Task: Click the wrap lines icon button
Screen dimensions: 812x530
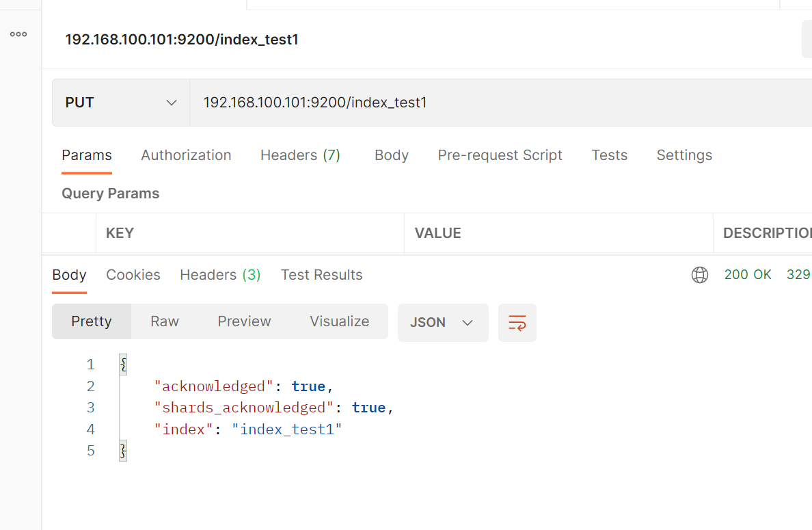Action: pyautogui.click(x=517, y=323)
